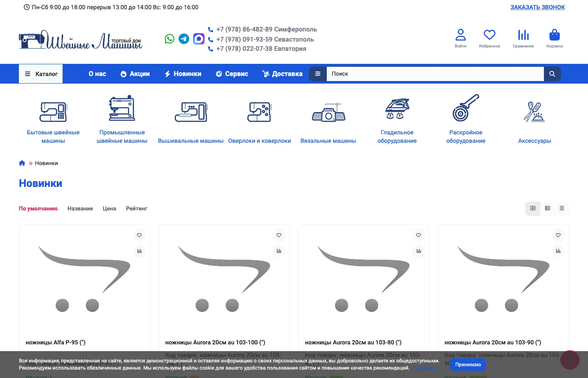The width and height of the screenshot is (588, 378).
Task: Open the Акции menu item
Action: (135, 74)
